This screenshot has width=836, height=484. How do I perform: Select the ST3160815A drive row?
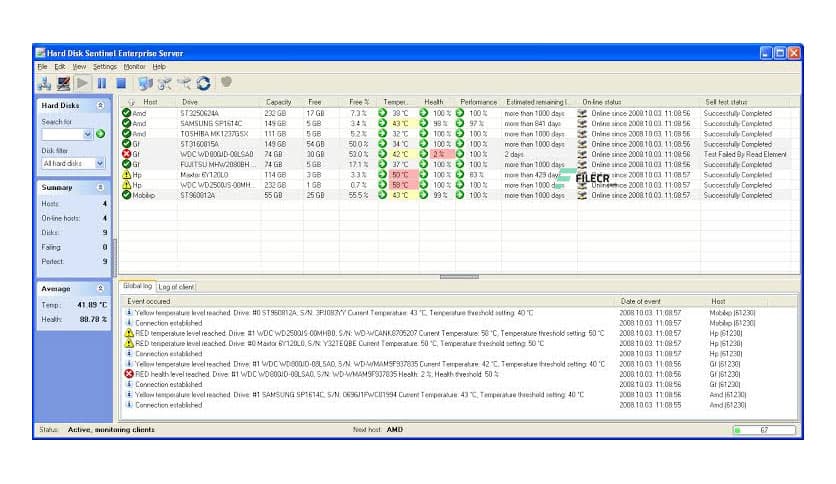click(459, 144)
